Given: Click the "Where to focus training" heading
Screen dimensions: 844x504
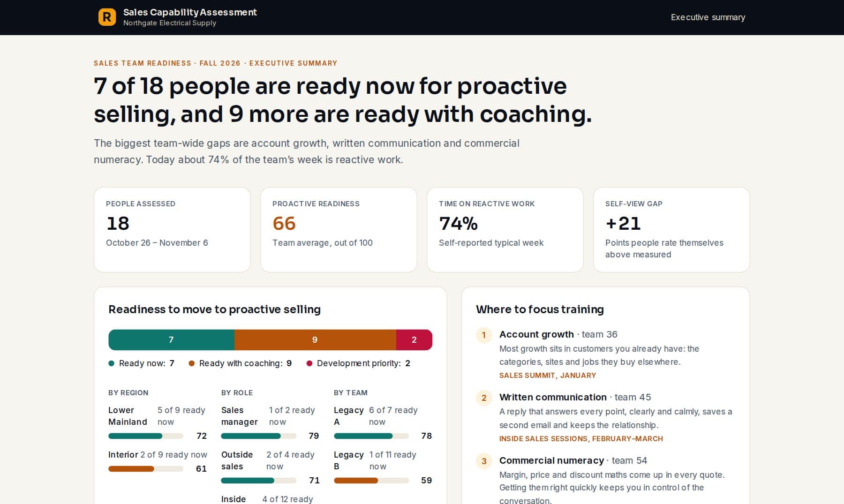Looking at the screenshot, I should tap(540, 309).
